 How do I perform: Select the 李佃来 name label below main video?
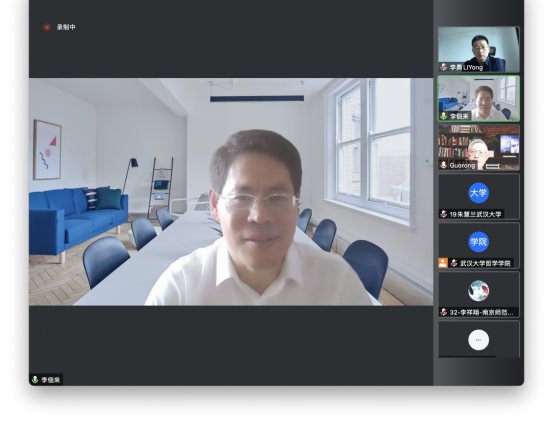(51, 380)
